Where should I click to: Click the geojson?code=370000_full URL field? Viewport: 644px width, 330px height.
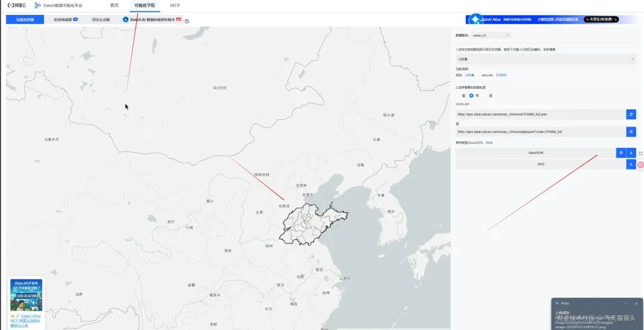[540, 132]
